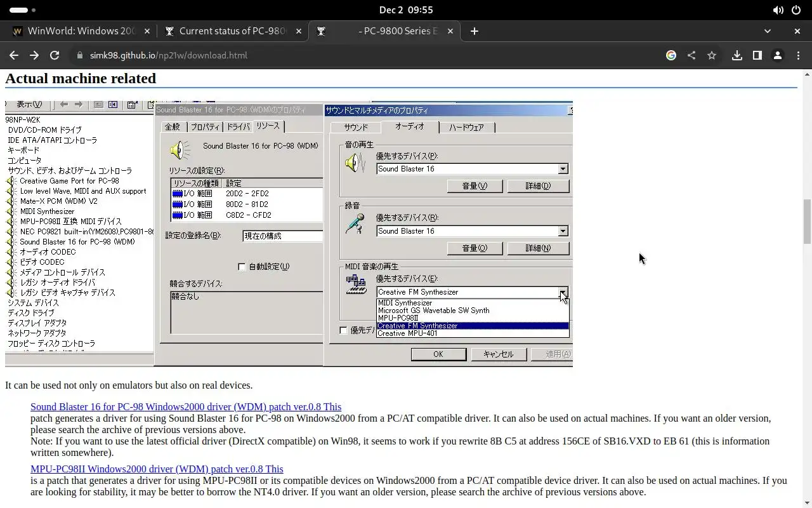812x508 pixels.
Task: Click the page vertical scrollbar thumb
Action: tap(807, 221)
